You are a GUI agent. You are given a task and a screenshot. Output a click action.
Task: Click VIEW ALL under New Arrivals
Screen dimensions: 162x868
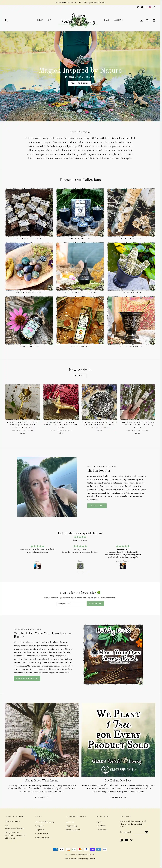(80, 376)
